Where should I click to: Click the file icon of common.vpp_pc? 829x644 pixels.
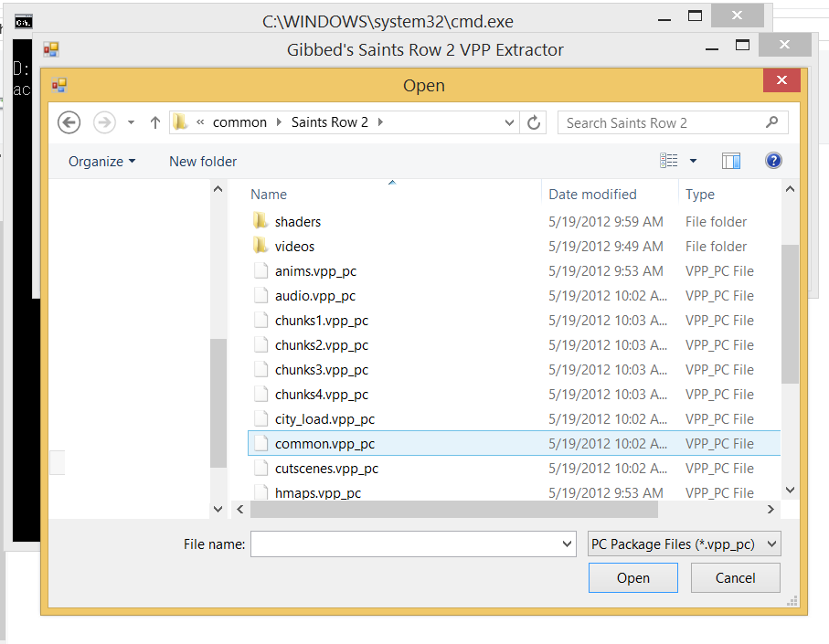(x=260, y=443)
